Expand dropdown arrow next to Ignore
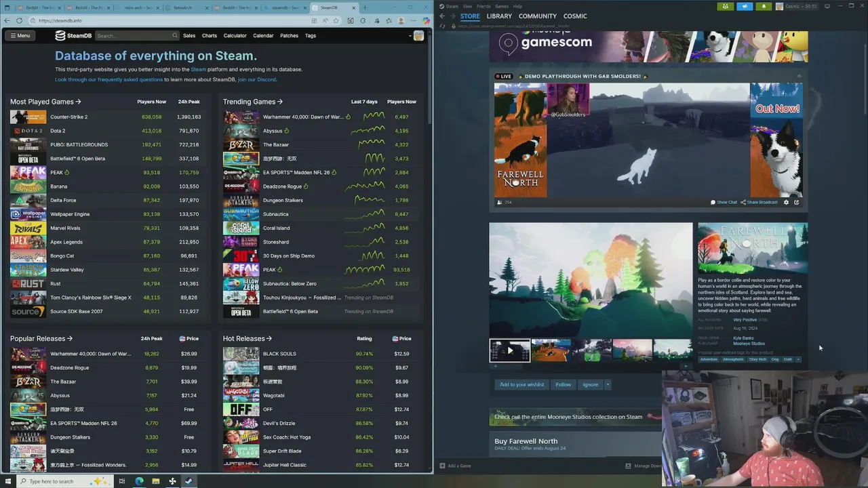The image size is (868, 488). coord(608,384)
